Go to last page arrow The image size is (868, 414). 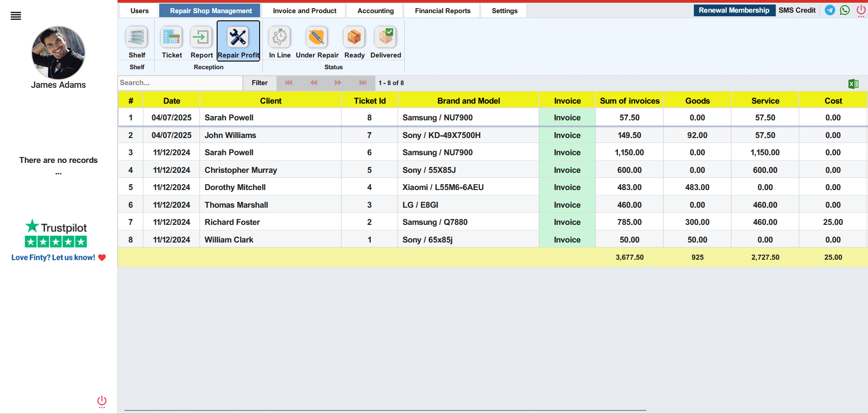[x=363, y=83]
